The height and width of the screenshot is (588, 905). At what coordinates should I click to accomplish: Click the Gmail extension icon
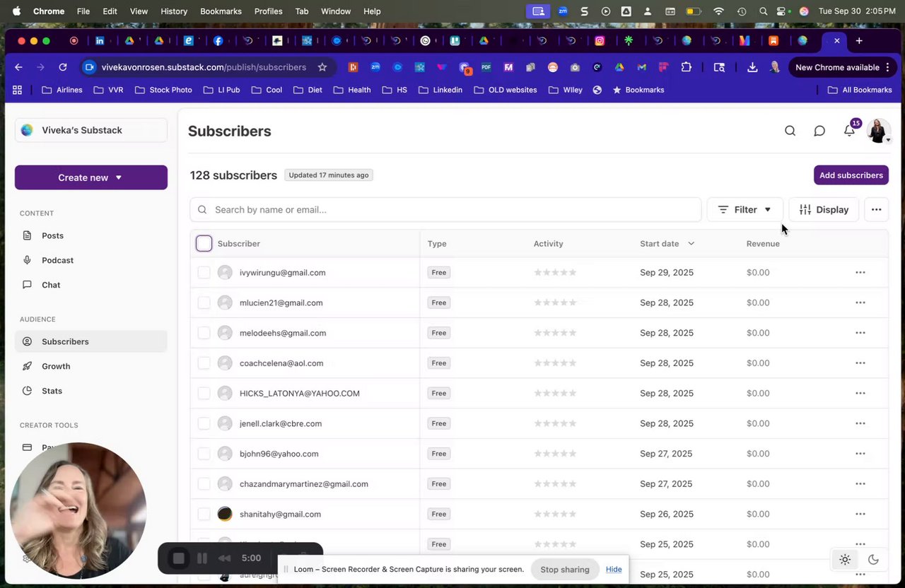(x=641, y=67)
